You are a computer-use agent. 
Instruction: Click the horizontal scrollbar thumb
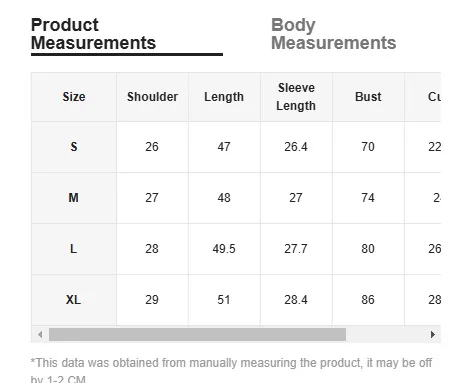(197, 334)
